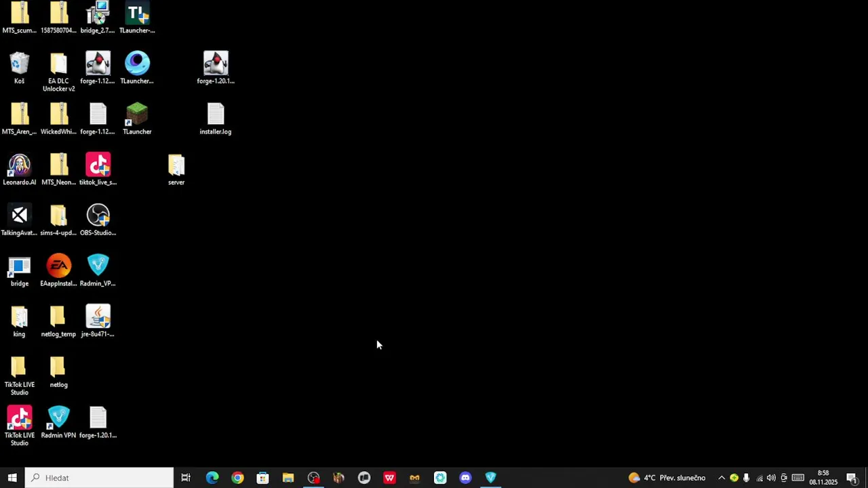Select the 1587580704 zip archive icon
Screen dimensions: 868x488
(x=59, y=13)
